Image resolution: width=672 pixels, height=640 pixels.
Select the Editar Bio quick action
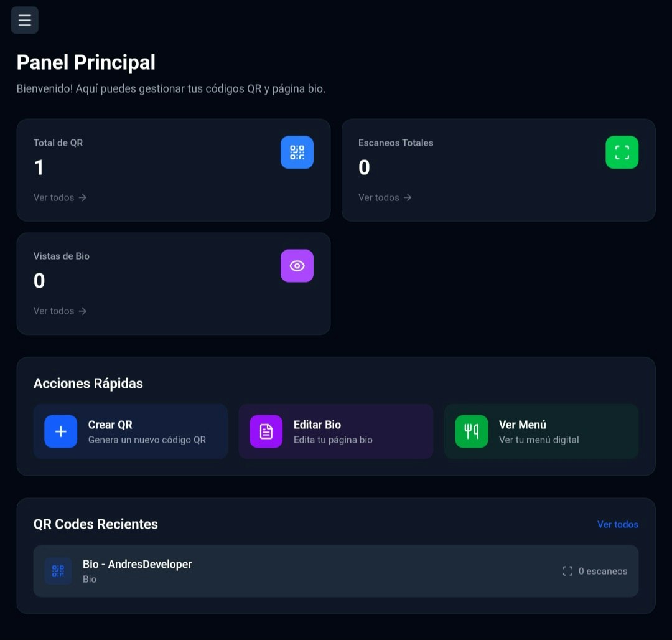click(x=336, y=431)
